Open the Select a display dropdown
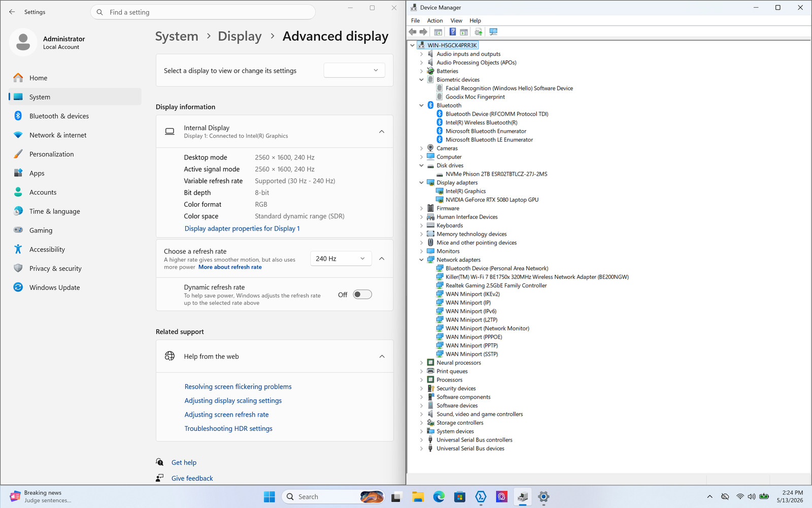This screenshot has width=812, height=508. tap(354, 71)
